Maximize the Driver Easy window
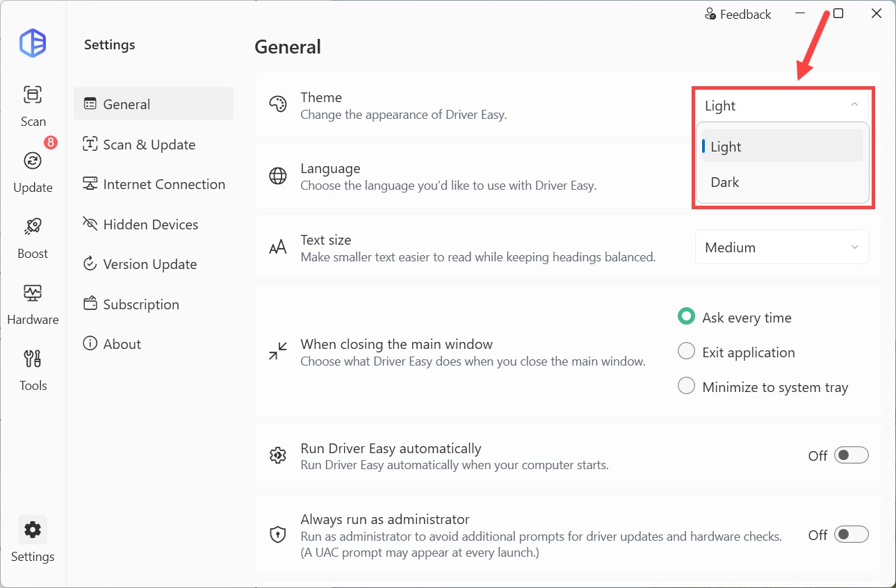 coord(838,14)
